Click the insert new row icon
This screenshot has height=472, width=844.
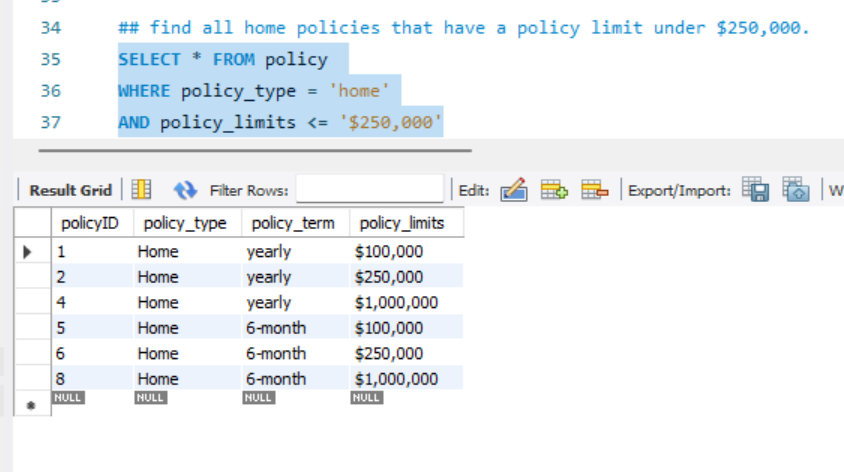point(554,189)
